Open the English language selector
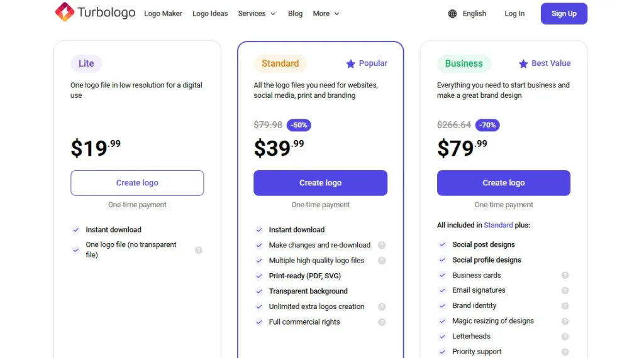Image resolution: width=644 pixels, height=358 pixels. click(x=474, y=13)
